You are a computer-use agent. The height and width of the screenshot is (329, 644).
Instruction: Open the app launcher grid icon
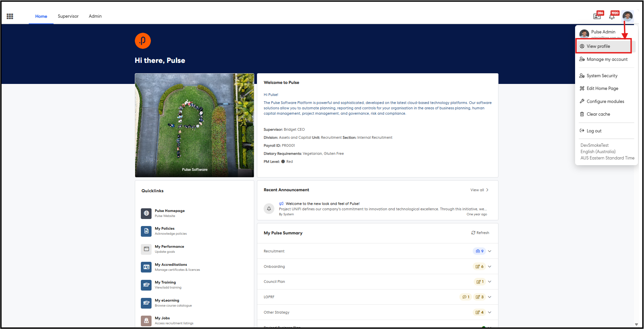click(x=10, y=16)
